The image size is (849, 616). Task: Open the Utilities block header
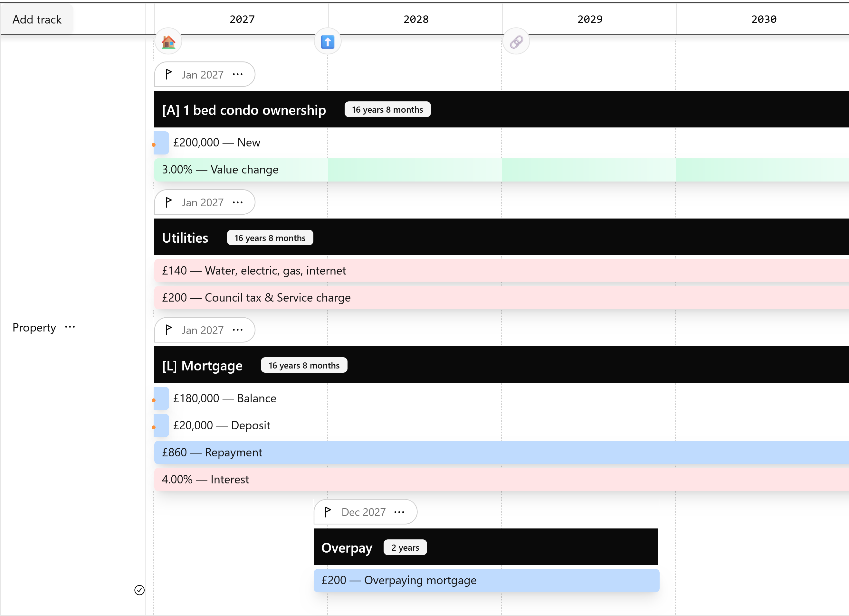pos(501,237)
